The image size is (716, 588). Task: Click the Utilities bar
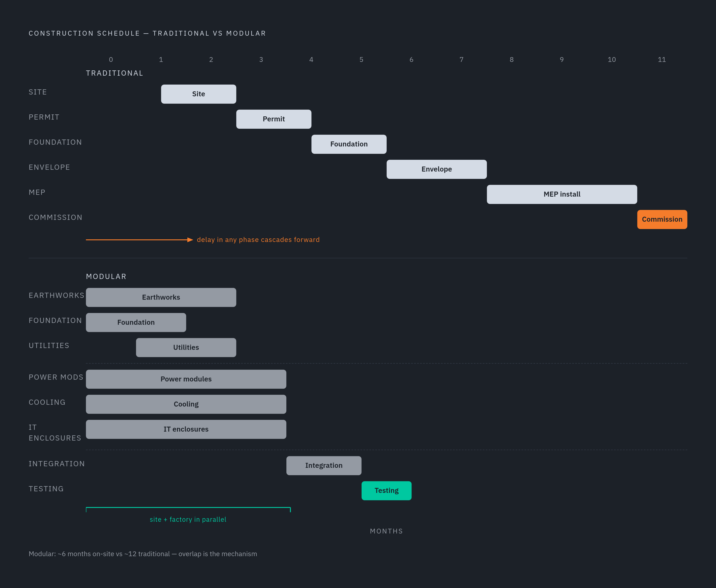[186, 347]
